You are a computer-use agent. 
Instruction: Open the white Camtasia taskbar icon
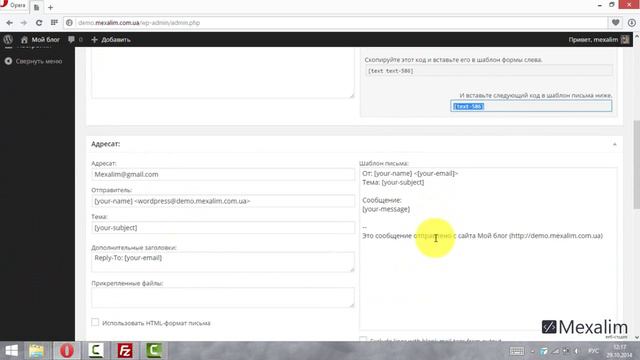click(x=96, y=351)
